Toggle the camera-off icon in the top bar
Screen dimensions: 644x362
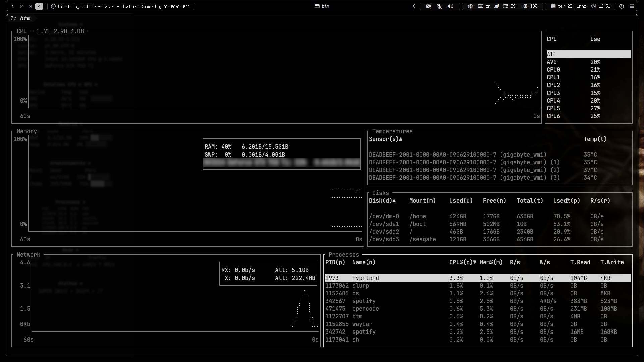coord(428,6)
